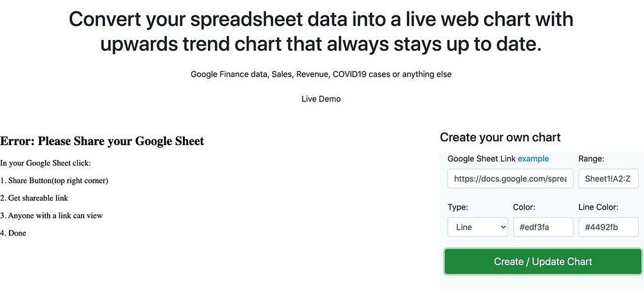
Task: Click the Google Sheet Link label
Action: click(481, 159)
